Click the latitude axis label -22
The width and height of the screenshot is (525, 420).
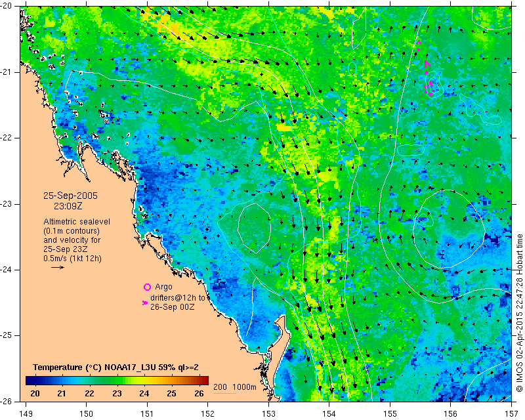7,138
